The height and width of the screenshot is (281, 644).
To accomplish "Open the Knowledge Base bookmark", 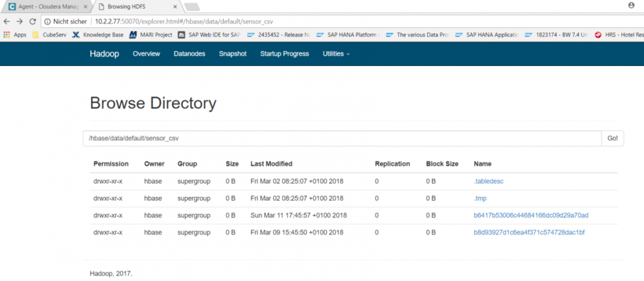I will tap(97, 35).
